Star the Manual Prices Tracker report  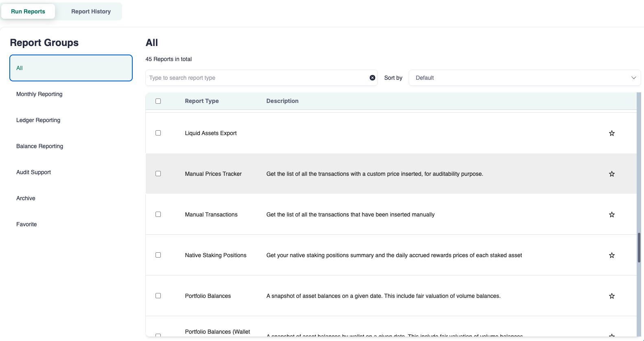[x=611, y=174]
